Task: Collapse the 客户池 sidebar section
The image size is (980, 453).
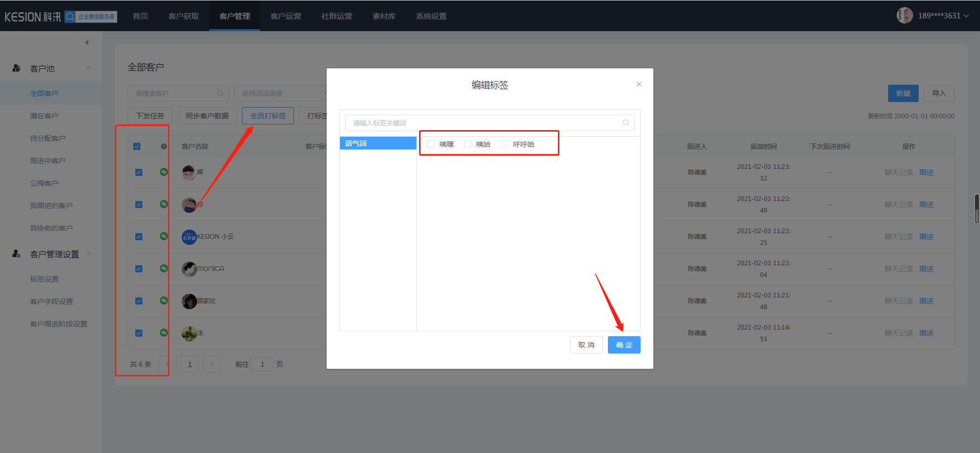Action: click(x=89, y=68)
